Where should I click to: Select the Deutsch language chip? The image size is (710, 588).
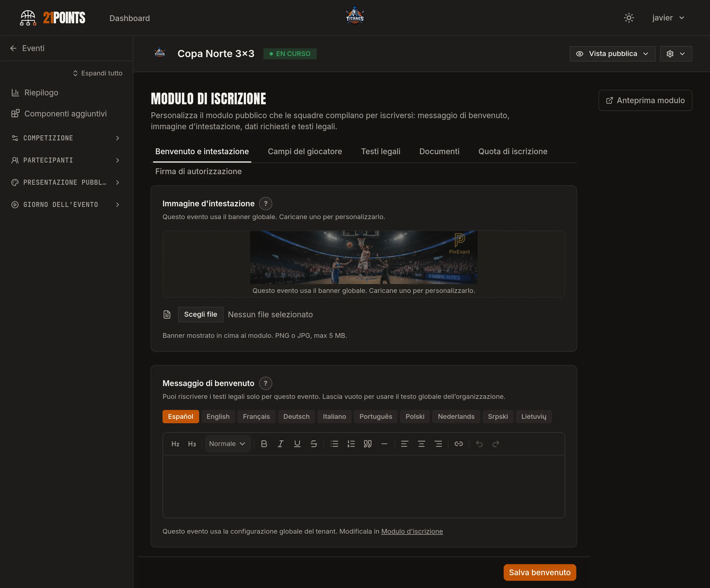tap(296, 417)
